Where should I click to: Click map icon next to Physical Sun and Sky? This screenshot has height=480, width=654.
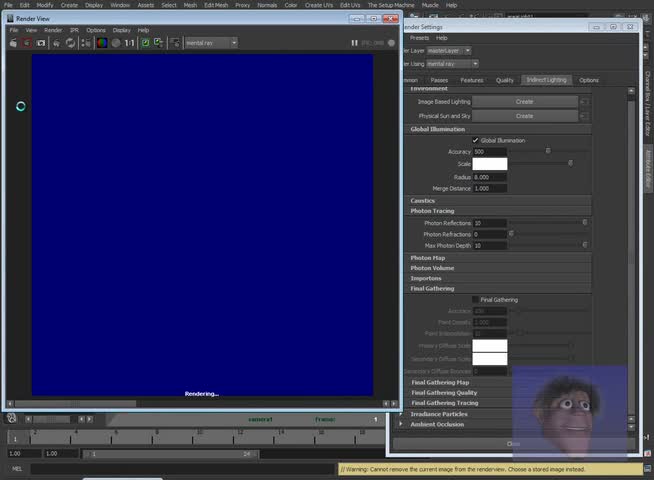point(585,116)
